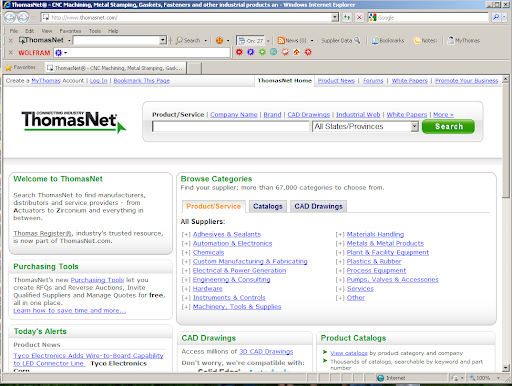Switch to the Catalogs tab
Viewport: 512px width, 386px height.
pos(268,206)
